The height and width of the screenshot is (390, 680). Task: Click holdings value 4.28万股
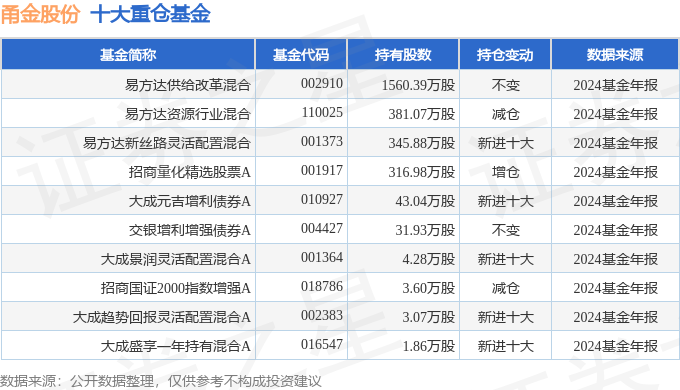coord(429,259)
